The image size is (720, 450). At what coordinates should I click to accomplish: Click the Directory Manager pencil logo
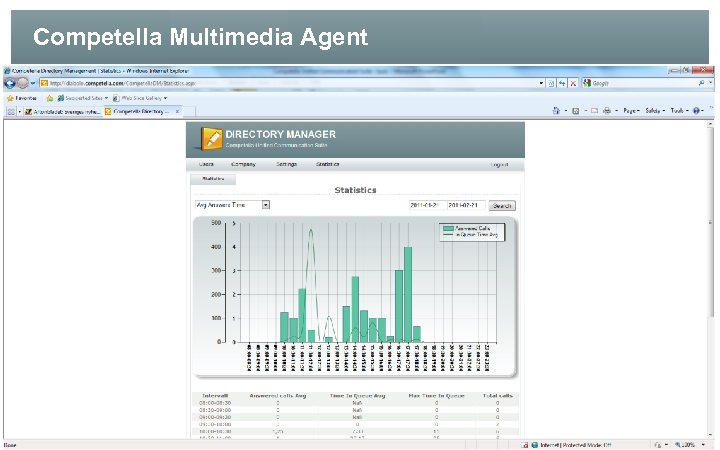[x=211, y=138]
